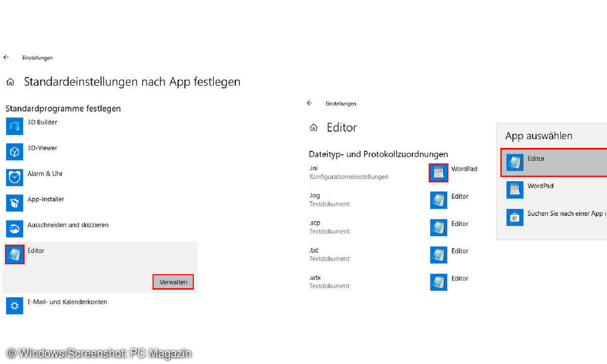This screenshot has height=364, width=607.
Task: Click the WordPad icon in App auswählen popup
Action: (x=515, y=190)
